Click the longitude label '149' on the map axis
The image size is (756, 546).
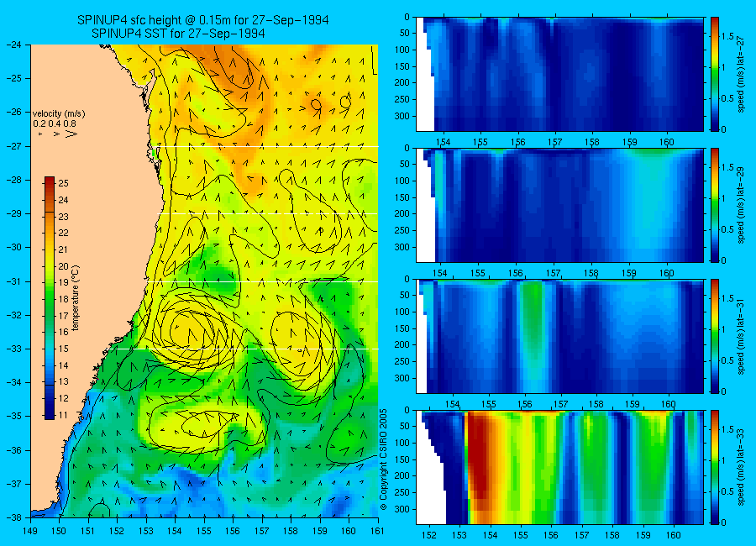30,531
